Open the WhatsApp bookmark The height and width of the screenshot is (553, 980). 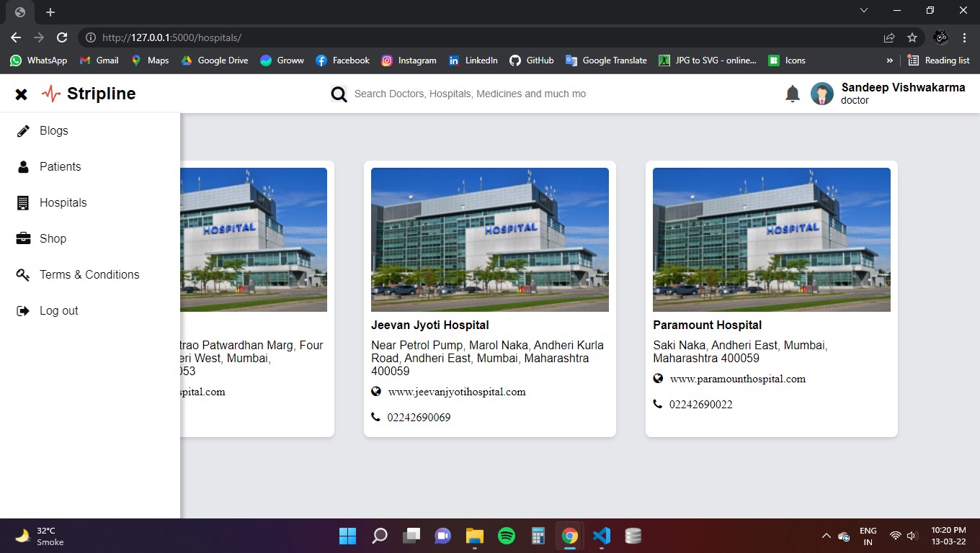tap(39, 60)
